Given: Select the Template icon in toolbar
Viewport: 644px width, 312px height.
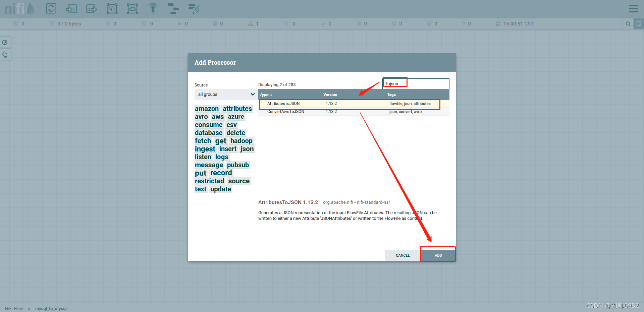Looking at the screenshot, I should point(173,9).
